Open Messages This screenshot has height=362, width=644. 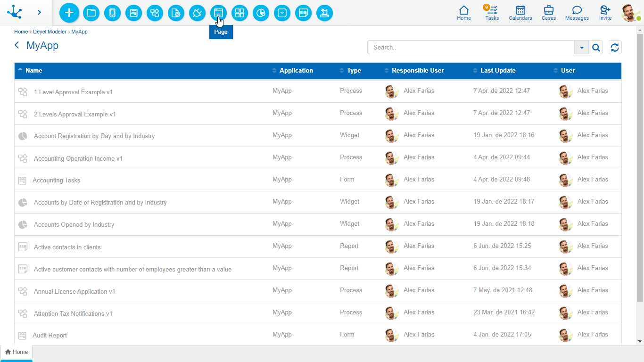tap(577, 13)
